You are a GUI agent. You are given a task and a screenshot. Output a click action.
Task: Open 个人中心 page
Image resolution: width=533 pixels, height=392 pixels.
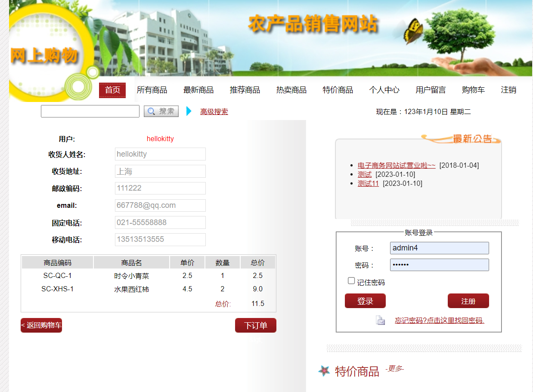(384, 90)
